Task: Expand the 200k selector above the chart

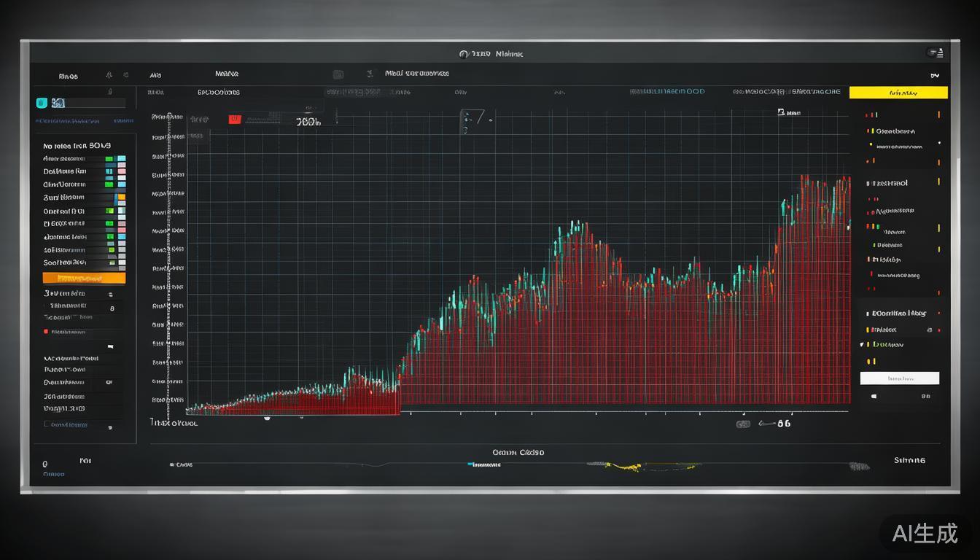Action: pyautogui.click(x=308, y=122)
